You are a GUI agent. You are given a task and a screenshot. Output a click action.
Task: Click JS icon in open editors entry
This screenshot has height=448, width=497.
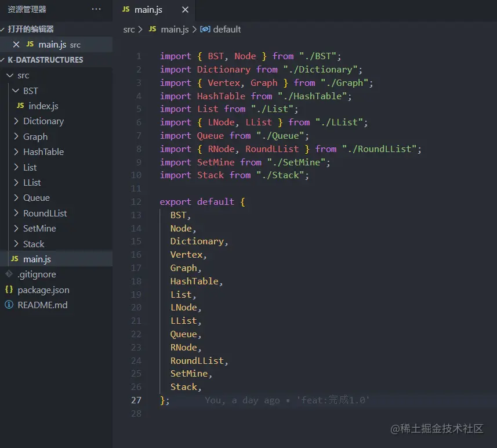coord(30,44)
